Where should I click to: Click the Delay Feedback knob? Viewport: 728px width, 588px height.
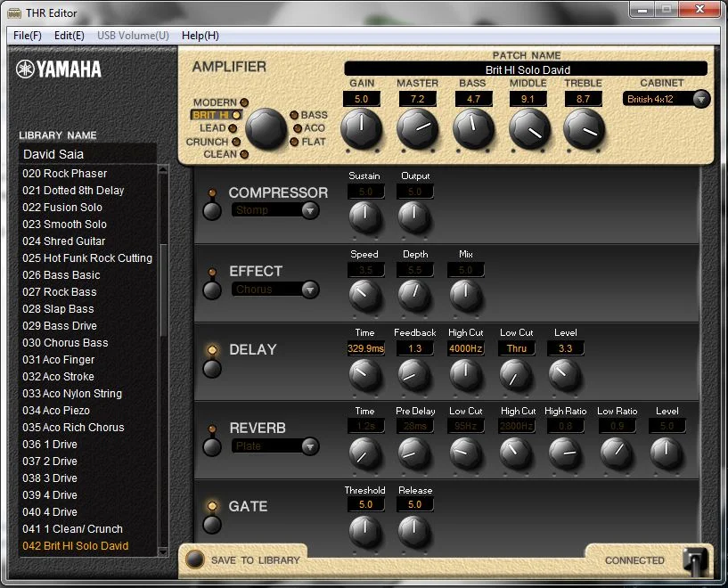tap(415, 376)
